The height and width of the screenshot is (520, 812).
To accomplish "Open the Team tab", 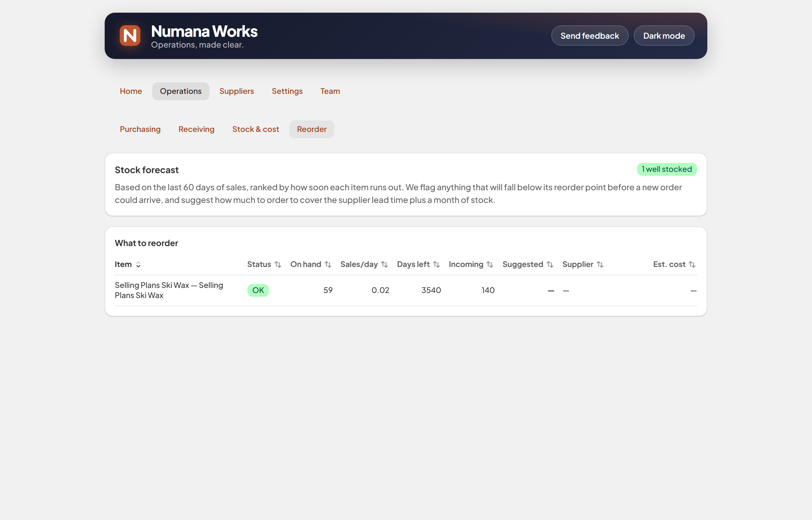I will pyautogui.click(x=330, y=91).
